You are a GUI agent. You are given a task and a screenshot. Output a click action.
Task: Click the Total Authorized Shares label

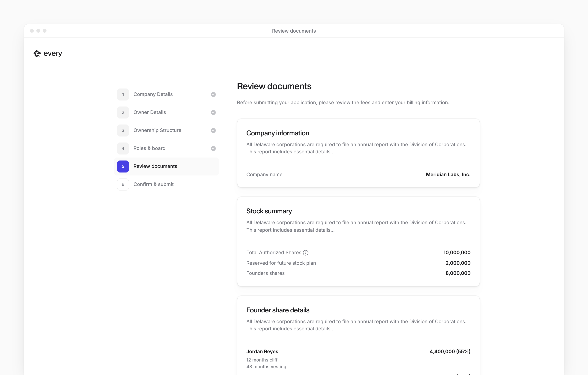point(274,253)
